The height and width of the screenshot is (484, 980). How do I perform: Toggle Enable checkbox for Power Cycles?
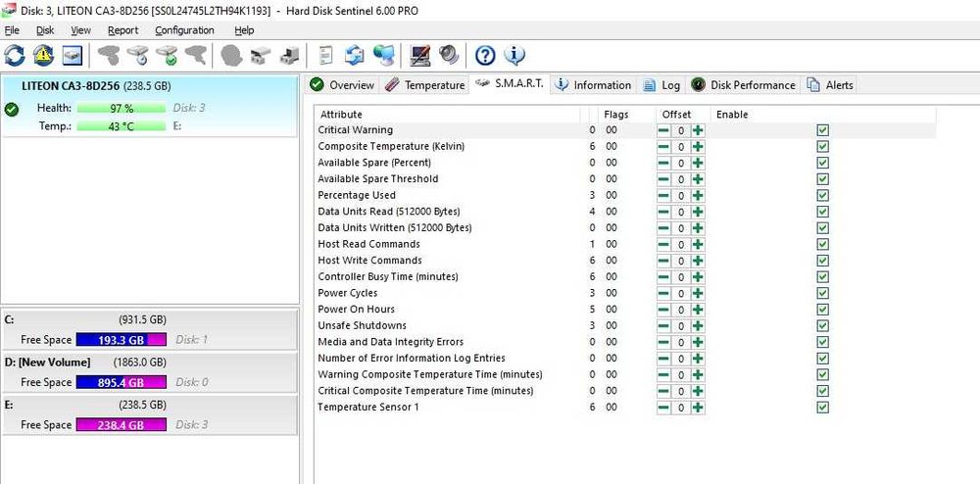pos(822,293)
